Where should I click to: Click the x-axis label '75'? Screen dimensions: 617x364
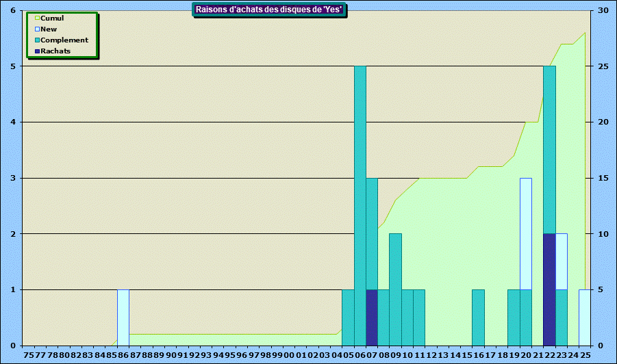click(x=28, y=356)
